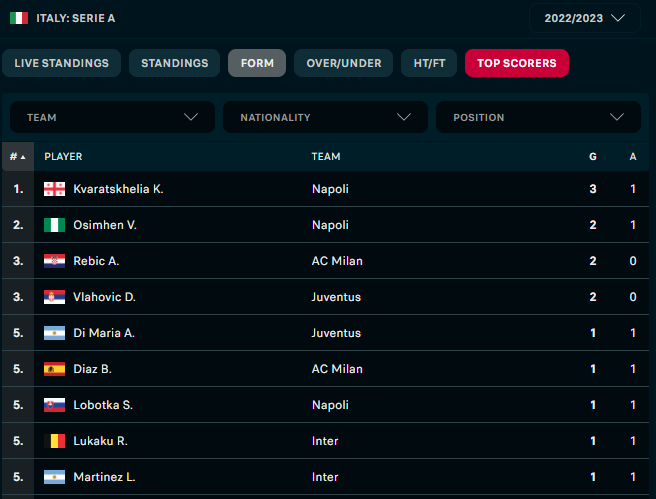The image size is (656, 499).
Task: Sort by the G goals column header
Action: click(x=593, y=156)
